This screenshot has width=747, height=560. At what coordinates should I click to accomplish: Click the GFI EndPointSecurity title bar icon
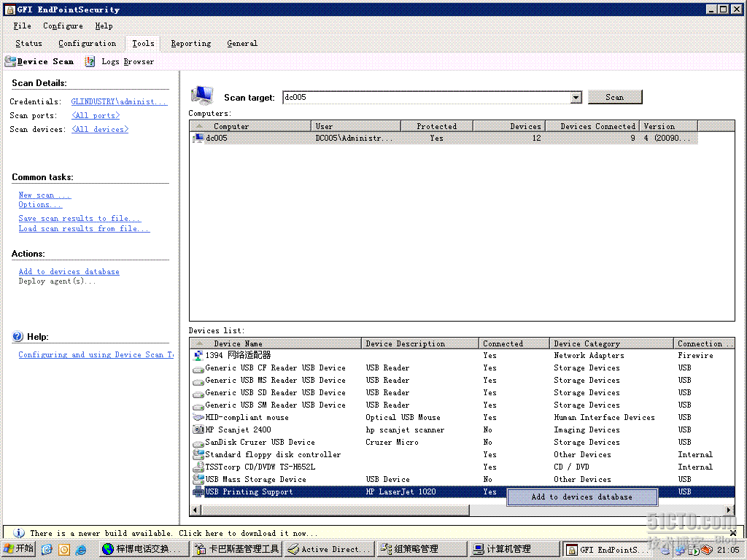[9, 9]
